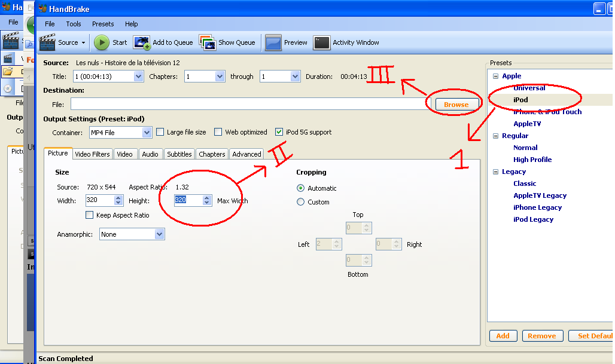Viewport: 615px width, 364px height.
Task: Collapse the Apple presets group
Action: (x=496, y=76)
